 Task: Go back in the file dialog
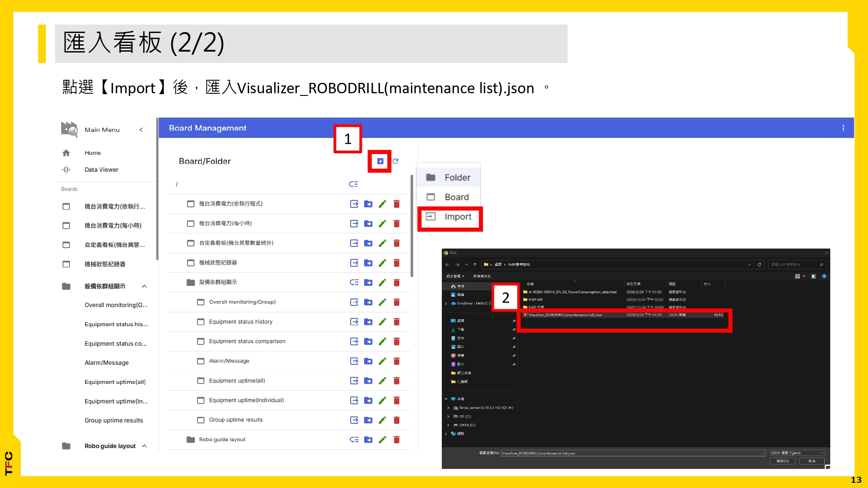(447, 265)
